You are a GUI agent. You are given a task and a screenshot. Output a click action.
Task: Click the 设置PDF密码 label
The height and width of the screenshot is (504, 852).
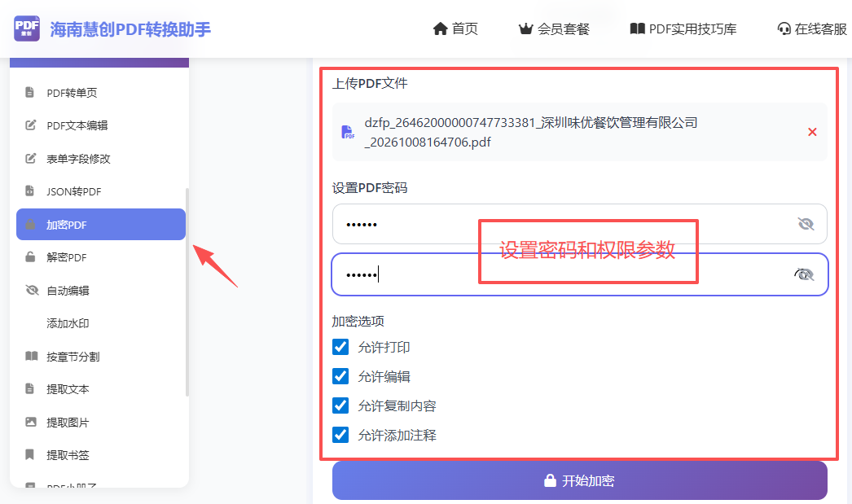pyautogui.click(x=370, y=188)
